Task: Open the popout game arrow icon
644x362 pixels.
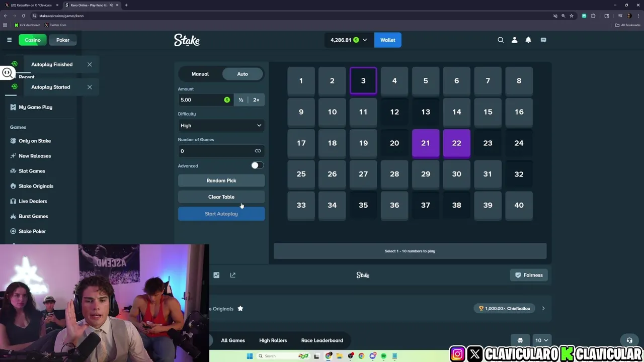Action: (232, 275)
